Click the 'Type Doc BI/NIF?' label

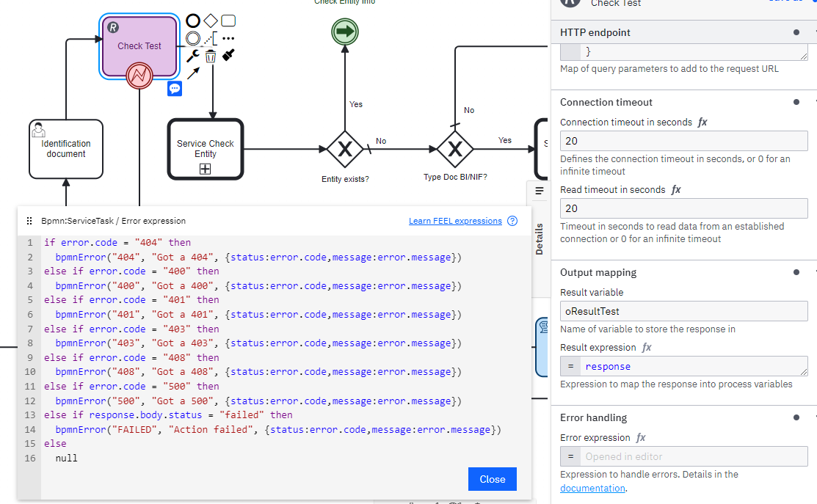[x=455, y=177]
